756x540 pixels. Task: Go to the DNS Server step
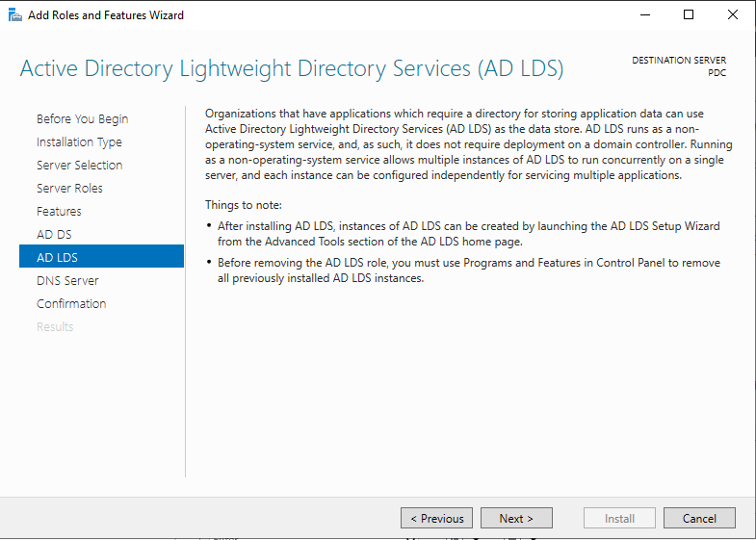click(x=67, y=281)
